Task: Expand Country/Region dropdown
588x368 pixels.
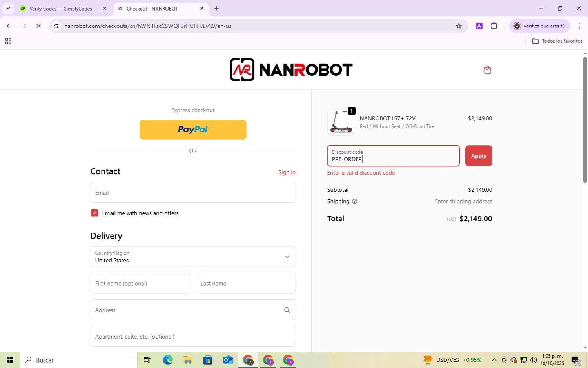Action: coord(193,257)
